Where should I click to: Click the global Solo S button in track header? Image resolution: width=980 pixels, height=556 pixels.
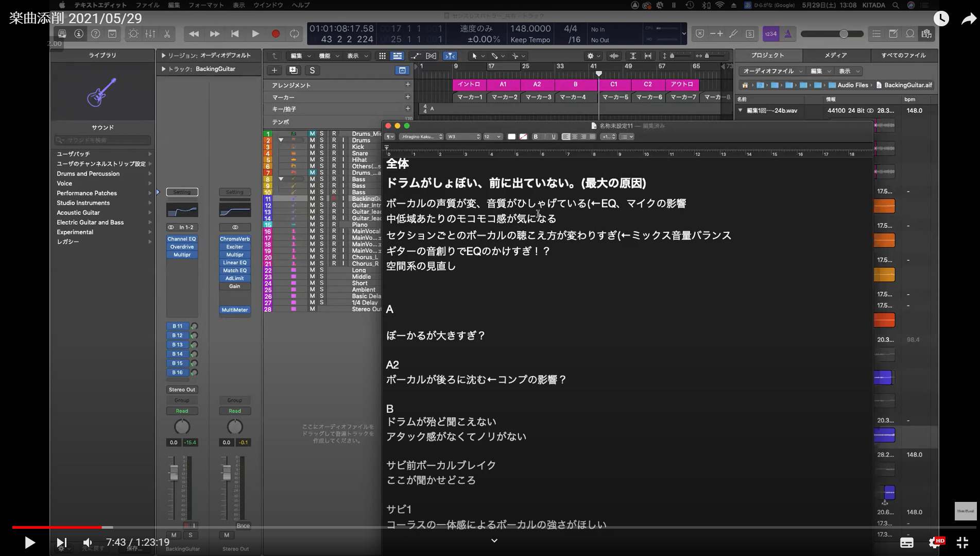(x=312, y=70)
